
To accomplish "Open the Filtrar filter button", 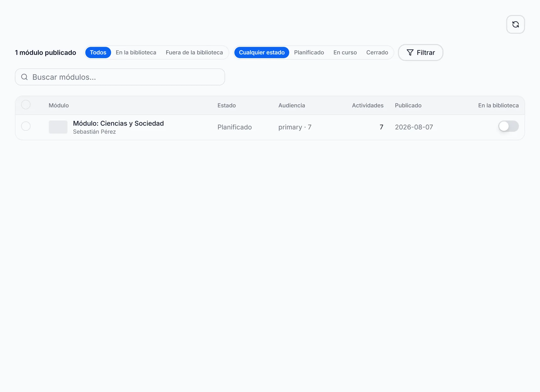I will 420,52.
